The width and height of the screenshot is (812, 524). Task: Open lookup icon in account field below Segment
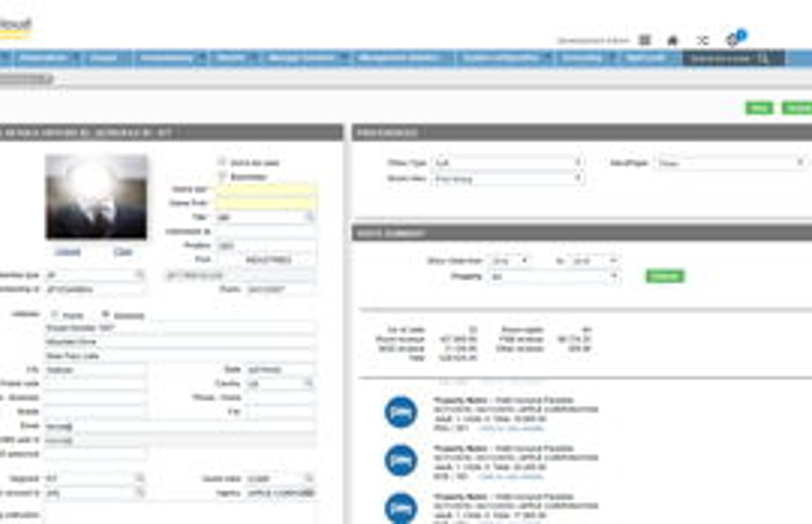(x=139, y=493)
